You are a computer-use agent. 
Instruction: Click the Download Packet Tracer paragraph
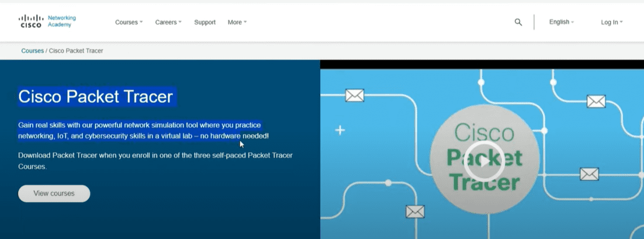click(x=155, y=161)
